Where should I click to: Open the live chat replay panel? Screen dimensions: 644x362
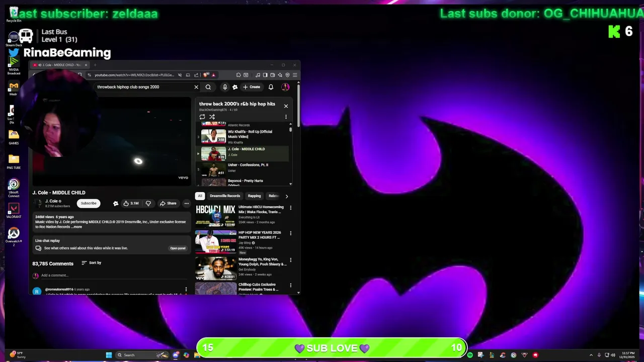(x=178, y=248)
